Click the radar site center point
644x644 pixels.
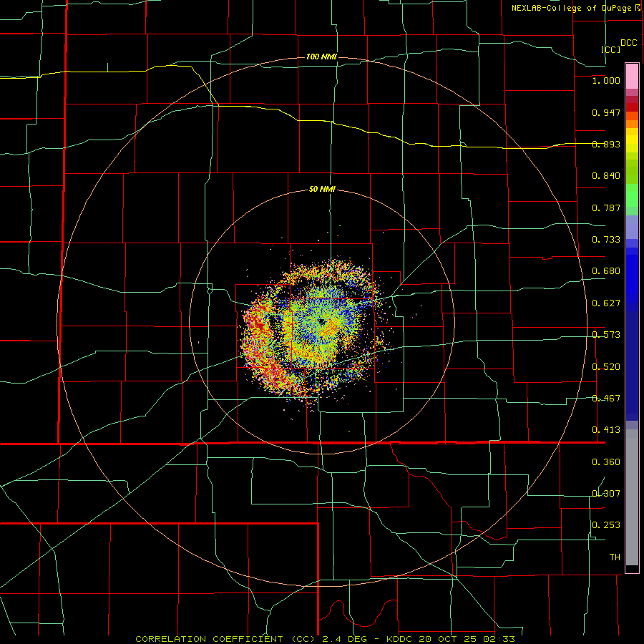click(322, 322)
